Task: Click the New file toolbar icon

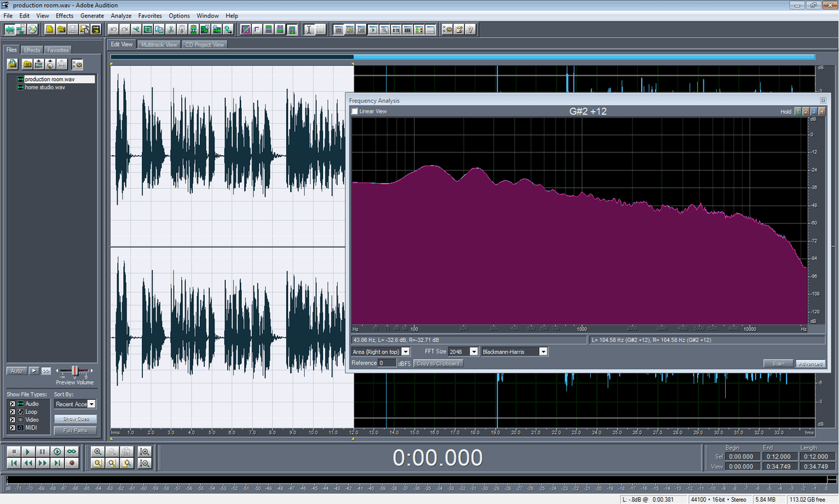Action: pyautogui.click(x=50, y=29)
